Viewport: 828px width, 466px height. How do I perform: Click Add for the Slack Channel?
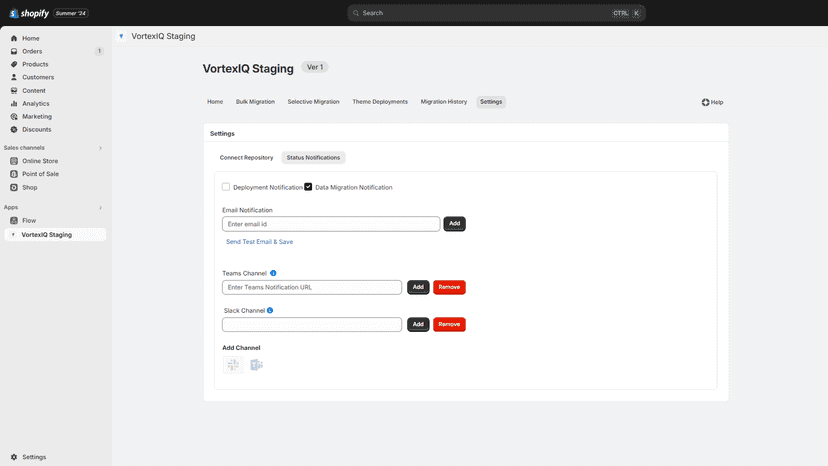(418, 324)
